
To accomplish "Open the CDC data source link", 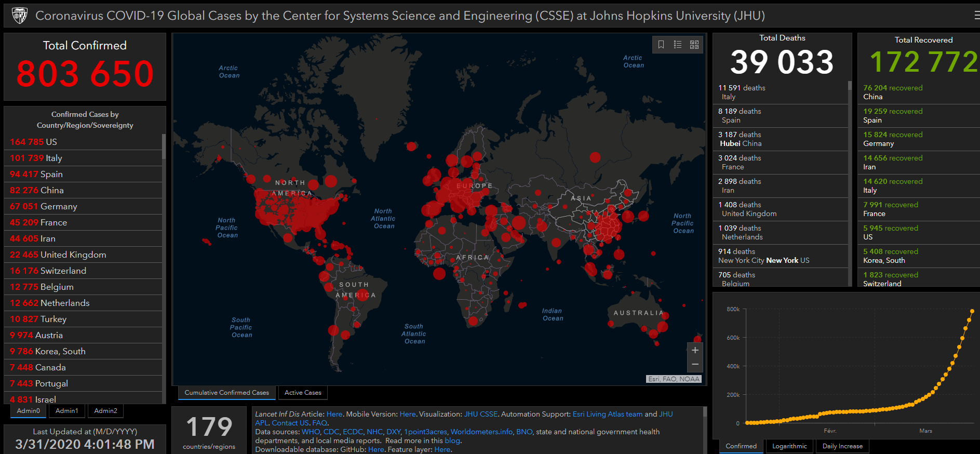I will 331,432.
